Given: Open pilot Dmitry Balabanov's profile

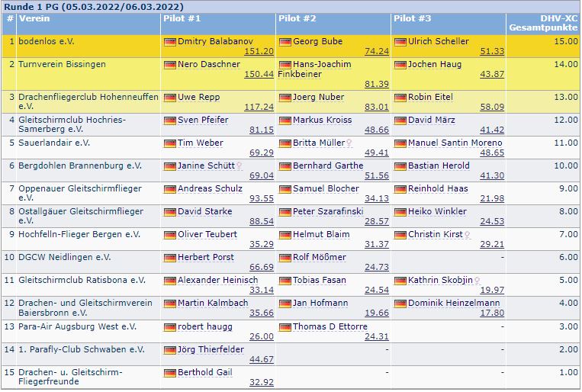Looking at the screenshot, I should (x=215, y=41).
